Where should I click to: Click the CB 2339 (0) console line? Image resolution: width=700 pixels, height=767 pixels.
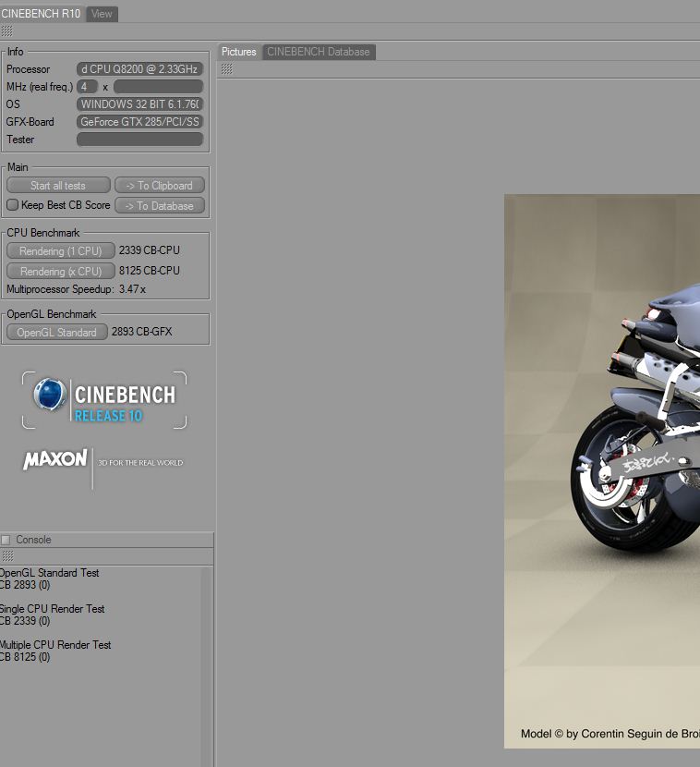coord(25,621)
